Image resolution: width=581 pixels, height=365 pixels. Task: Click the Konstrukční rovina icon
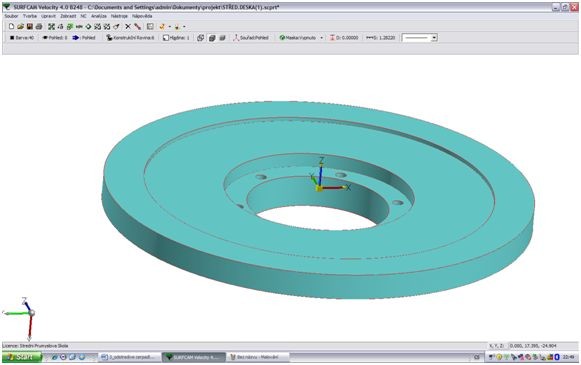[109, 38]
